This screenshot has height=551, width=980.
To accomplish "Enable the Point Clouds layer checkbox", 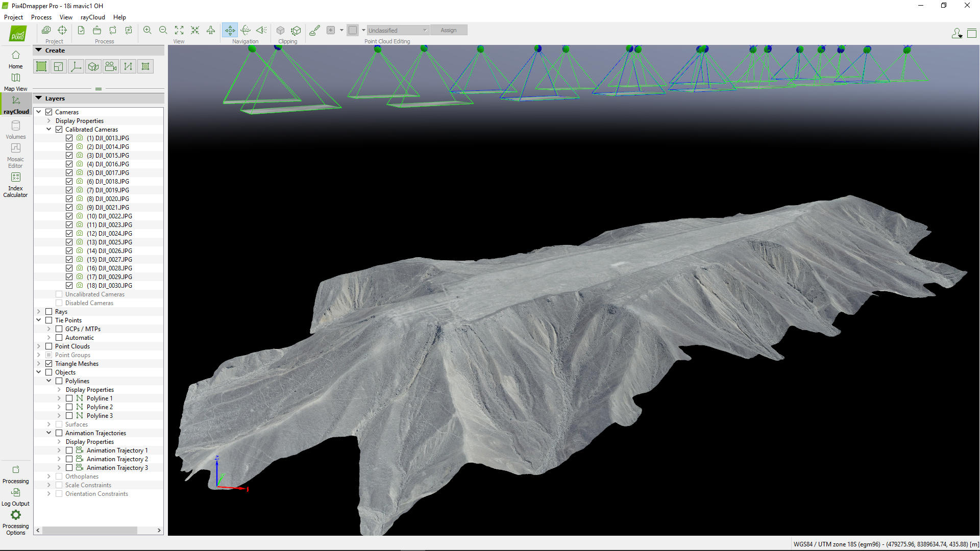I will pyautogui.click(x=49, y=346).
